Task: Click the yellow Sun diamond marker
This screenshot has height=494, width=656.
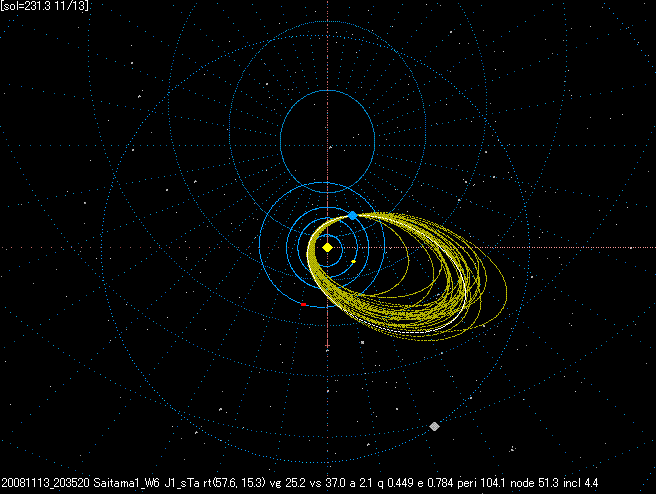Action: click(x=328, y=248)
